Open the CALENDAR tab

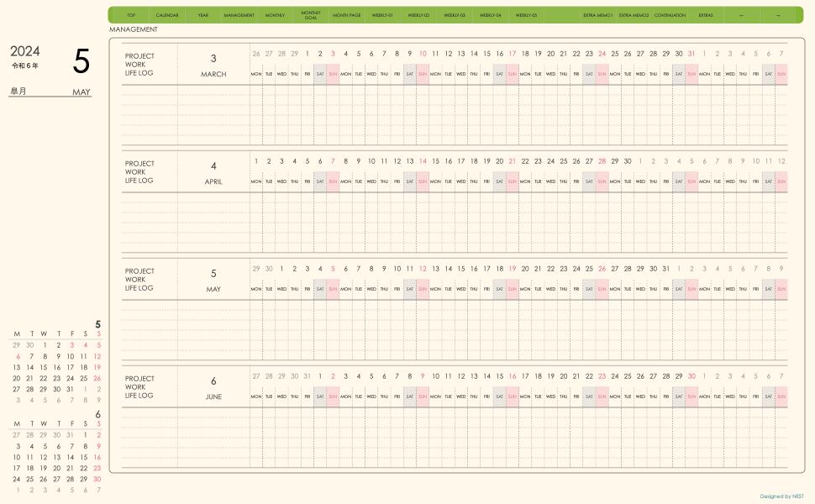click(x=167, y=15)
